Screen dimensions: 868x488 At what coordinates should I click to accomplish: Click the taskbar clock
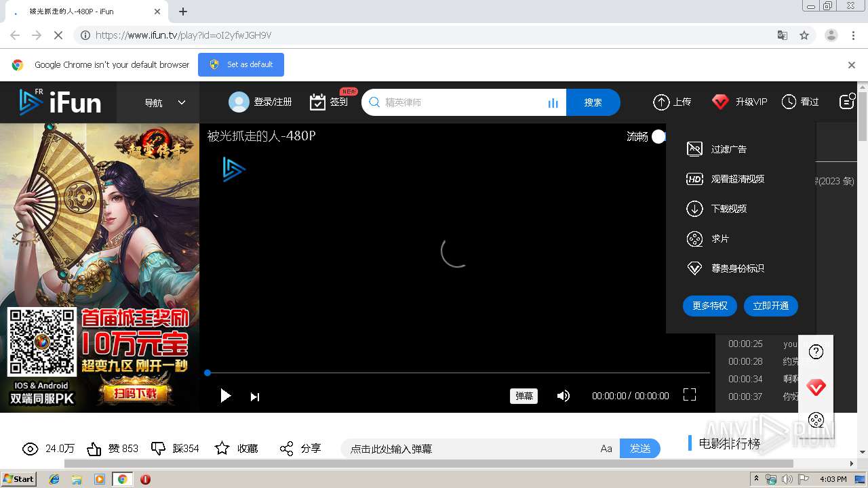click(833, 479)
